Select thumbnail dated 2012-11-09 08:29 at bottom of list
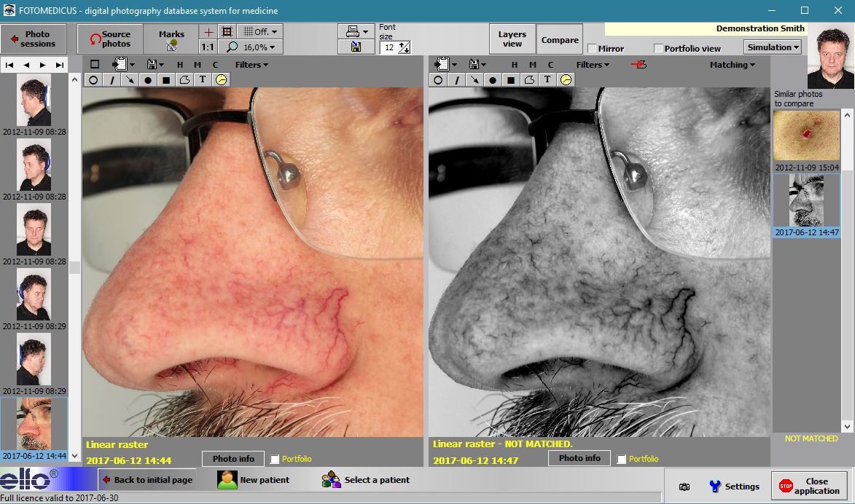Image resolution: width=855 pixels, height=504 pixels. point(34,360)
